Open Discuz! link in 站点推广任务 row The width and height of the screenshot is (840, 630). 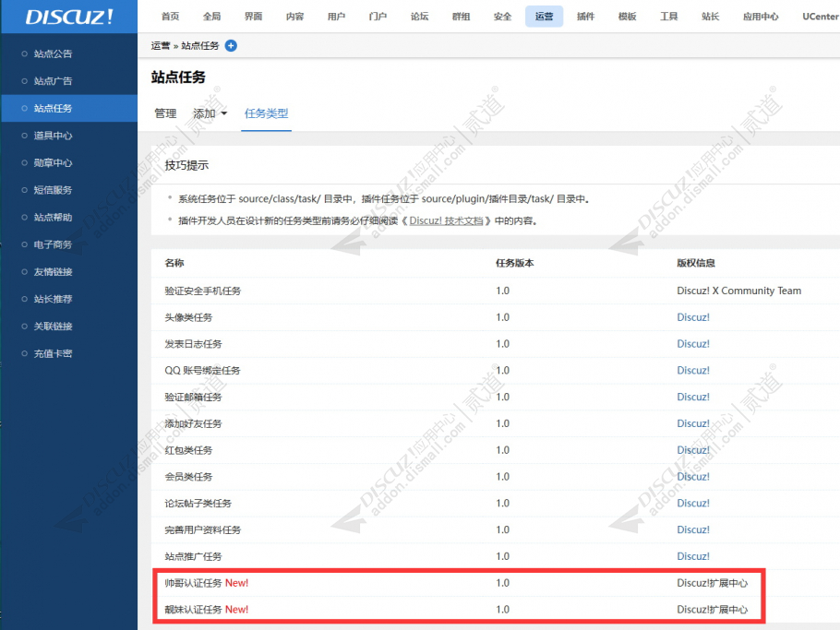[x=692, y=556]
